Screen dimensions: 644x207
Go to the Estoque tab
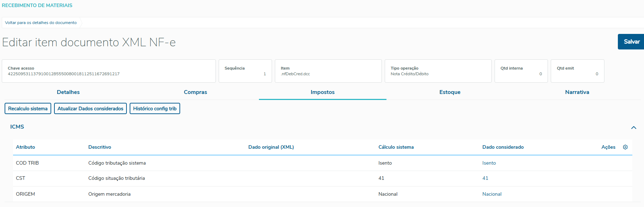(x=450, y=92)
